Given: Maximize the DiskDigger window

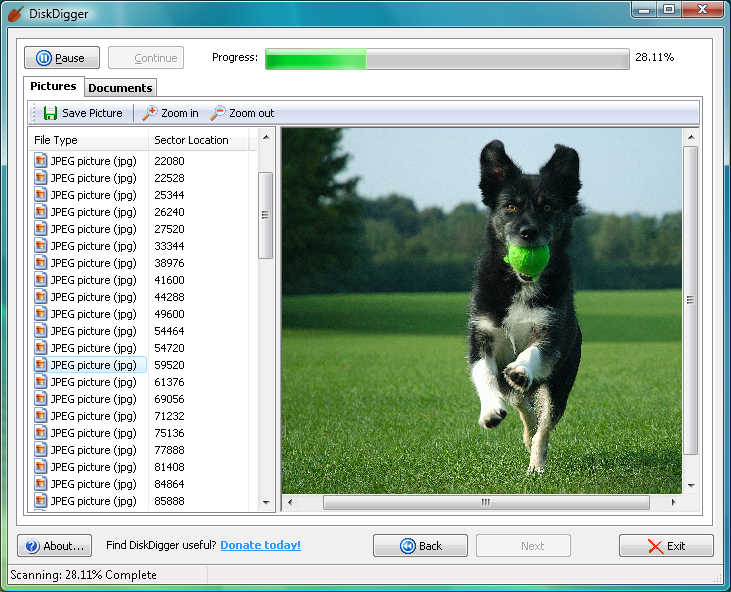Looking at the screenshot, I should 669,9.
